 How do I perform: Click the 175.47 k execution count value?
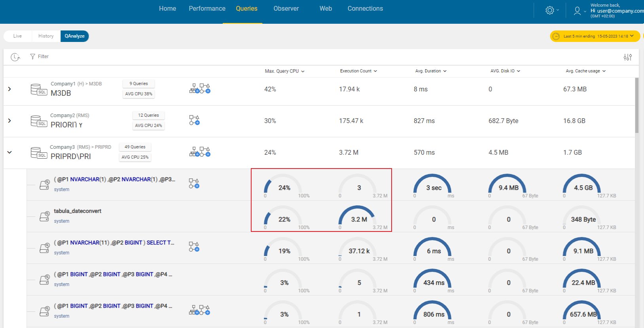coord(351,121)
